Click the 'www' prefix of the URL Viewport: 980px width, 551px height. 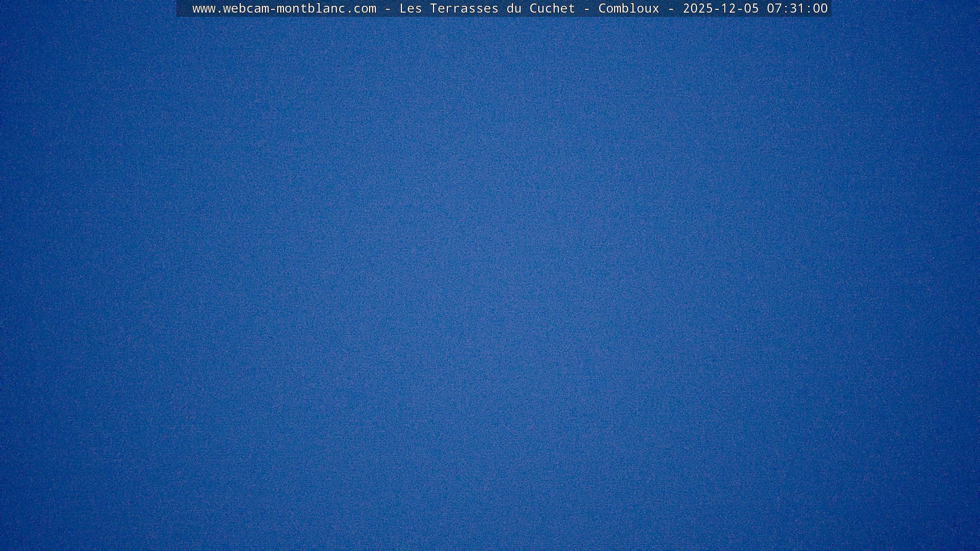tap(204, 8)
